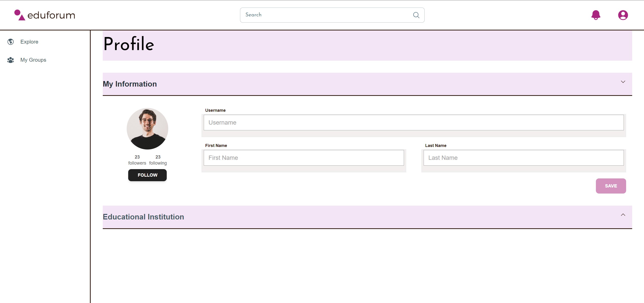
Task: Open the Explore sidebar item
Action: click(x=29, y=42)
